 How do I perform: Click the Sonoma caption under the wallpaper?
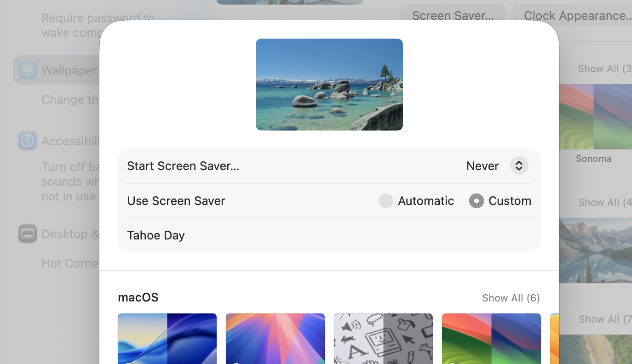pos(593,159)
